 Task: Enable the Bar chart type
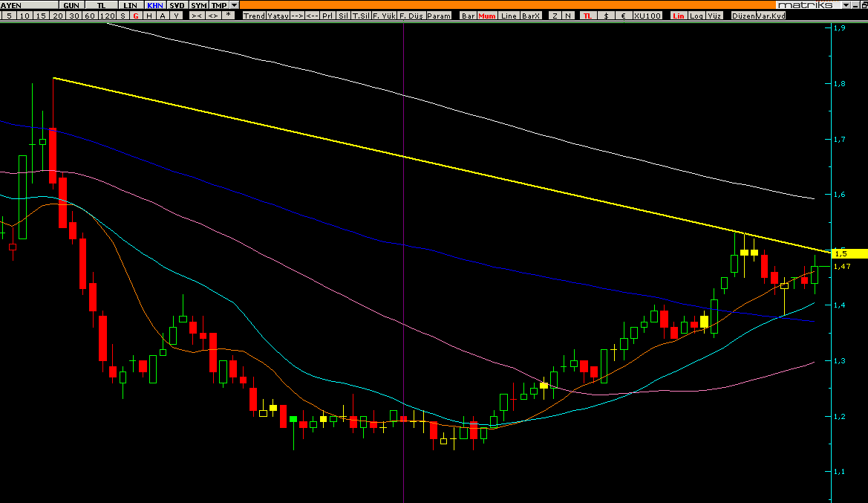click(469, 16)
